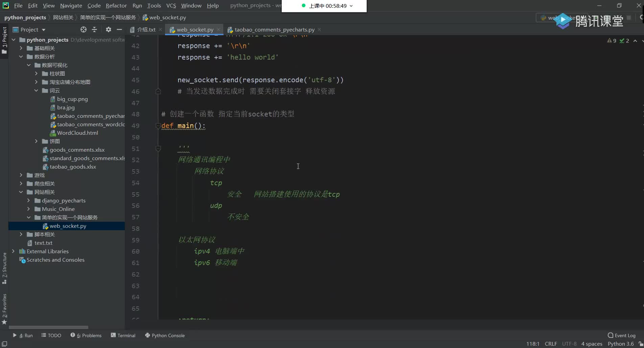This screenshot has height=348, width=644.
Task: Toggle fold marker at line 46
Action: tap(158, 91)
